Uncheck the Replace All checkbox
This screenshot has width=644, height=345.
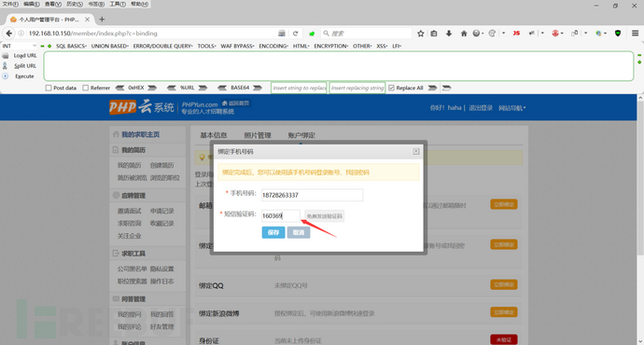coord(391,88)
